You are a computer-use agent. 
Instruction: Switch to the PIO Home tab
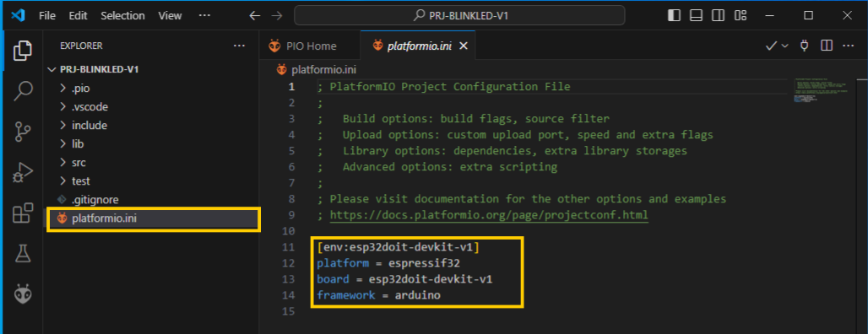(303, 46)
